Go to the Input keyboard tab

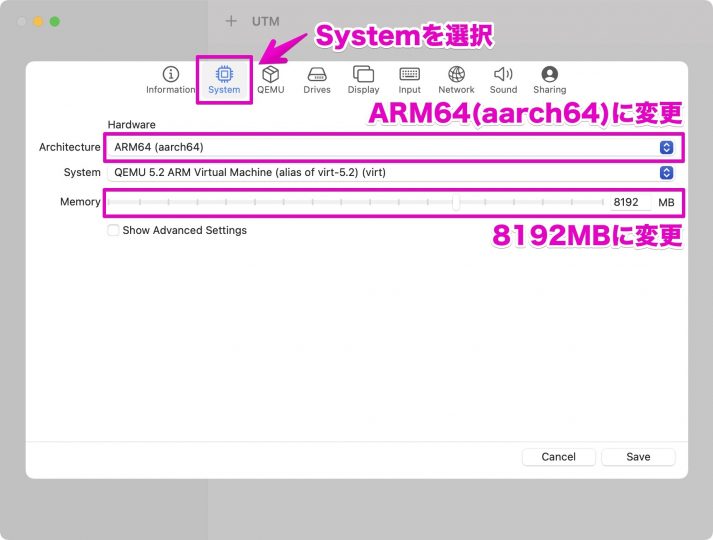point(410,80)
